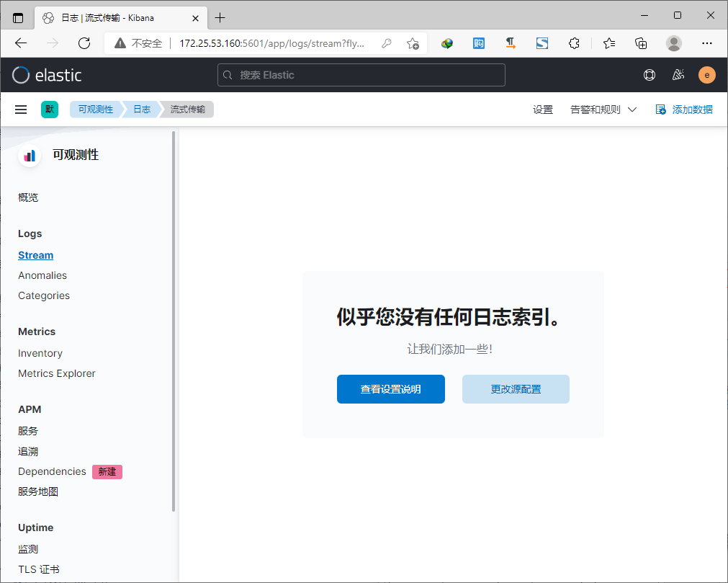
Task: Open the user avatar 'e' menu
Action: point(706,75)
